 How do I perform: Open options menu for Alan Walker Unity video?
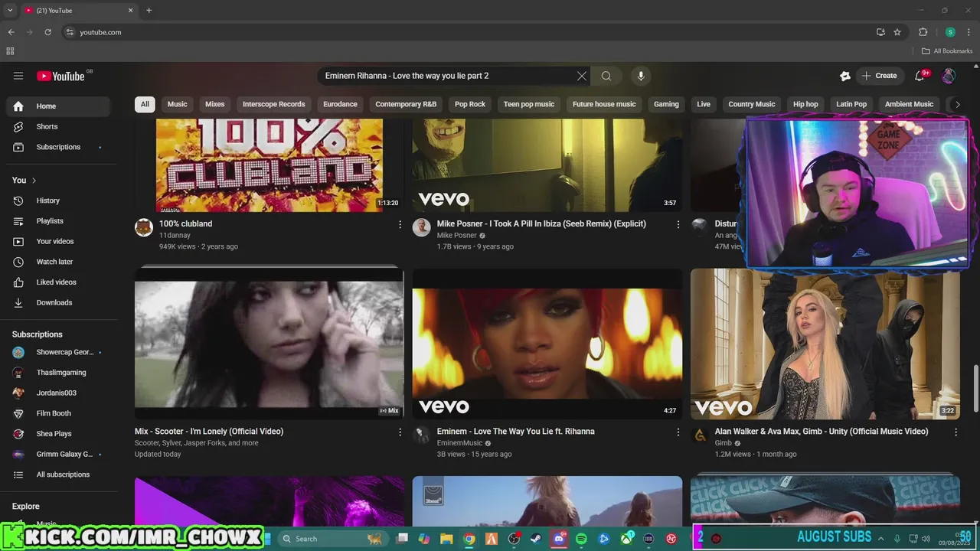(955, 432)
